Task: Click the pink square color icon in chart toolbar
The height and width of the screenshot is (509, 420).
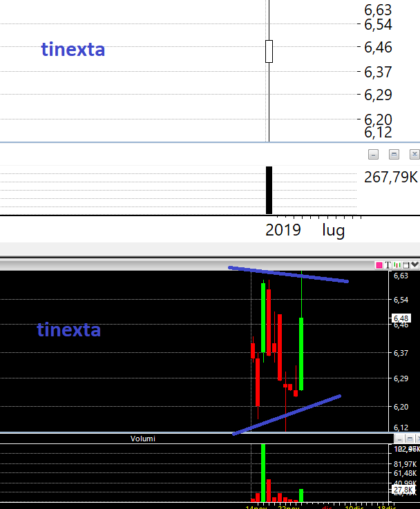Action: point(379,265)
